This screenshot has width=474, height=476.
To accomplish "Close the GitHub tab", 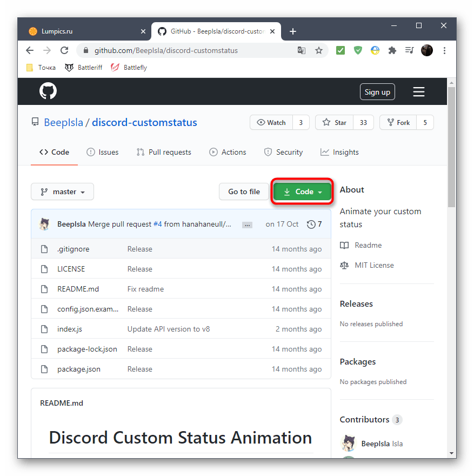I will coord(272,31).
